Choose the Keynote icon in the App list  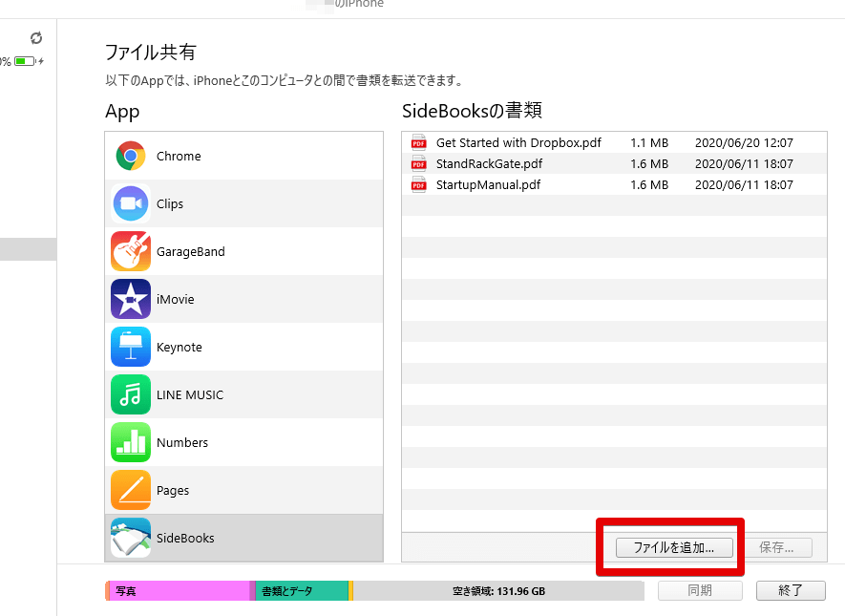click(x=130, y=347)
